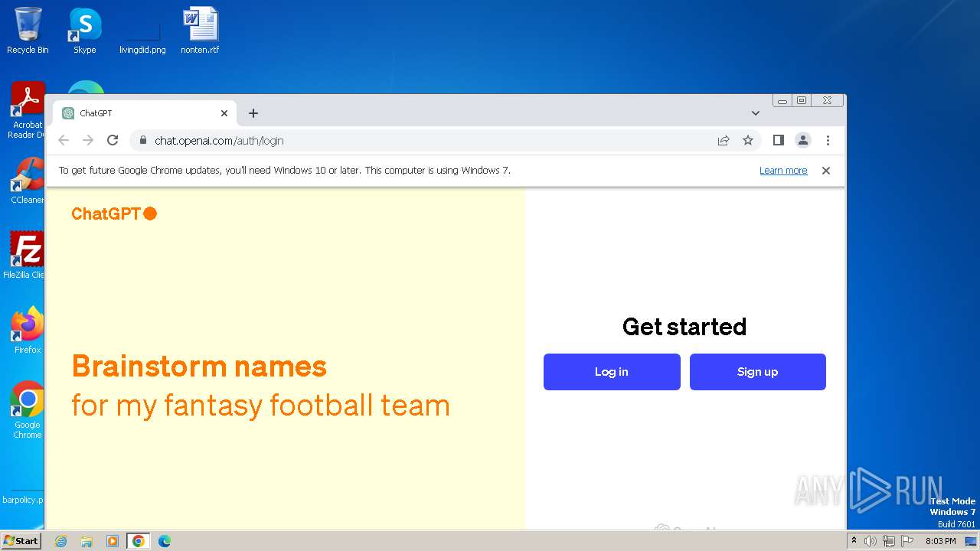Open FileZilla Client desktop shortcut
Image resolution: width=980 pixels, height=551 pixels.
tap(25, 255)
